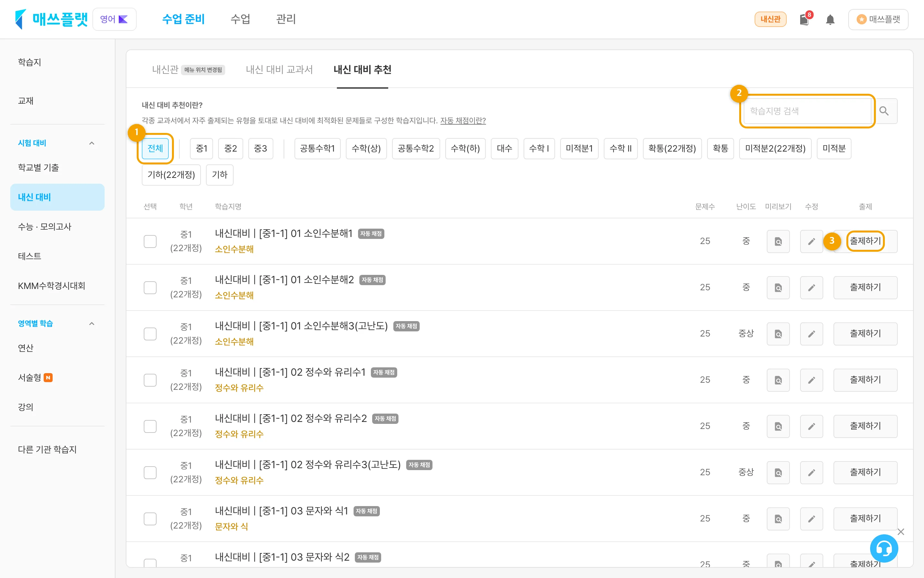Open 다른 기관 학습지 in sidebar

[47, 450]
